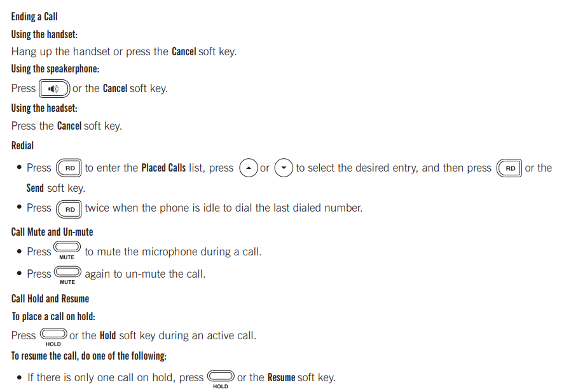
Task: Click the 'Call Hold and Resume' heading
Action: click(50, 299)
